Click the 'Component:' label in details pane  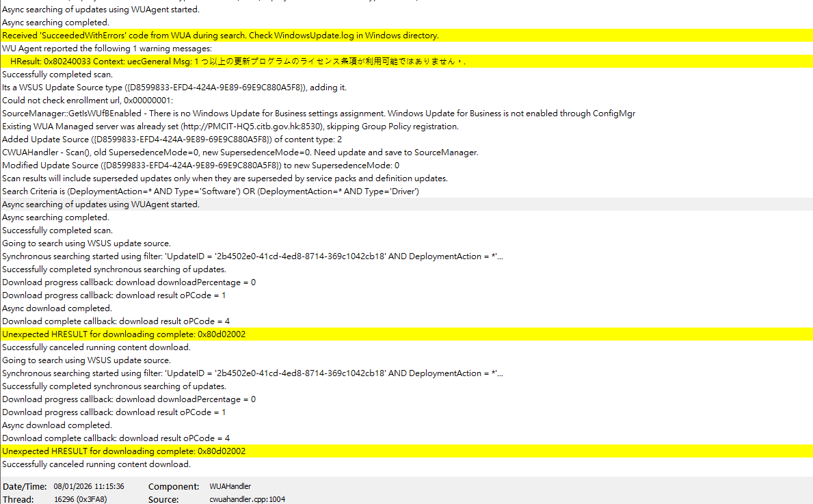(x=174, y=486)
